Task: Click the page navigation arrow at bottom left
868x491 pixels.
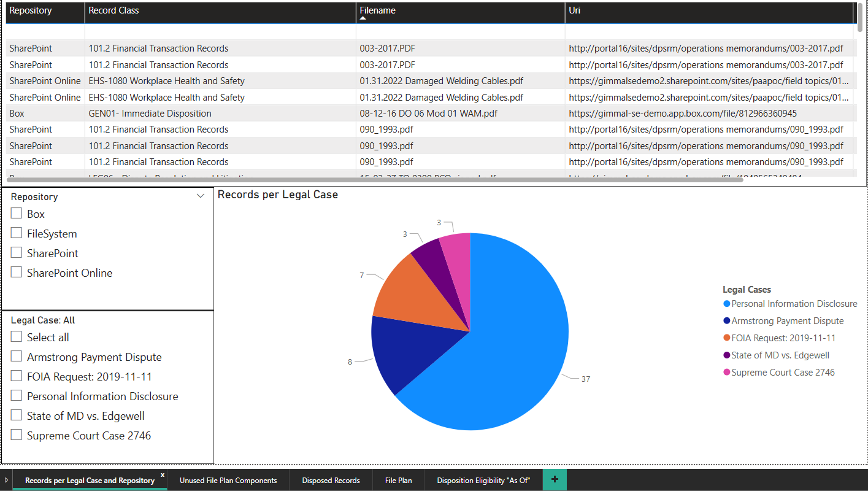Action: 6,480
